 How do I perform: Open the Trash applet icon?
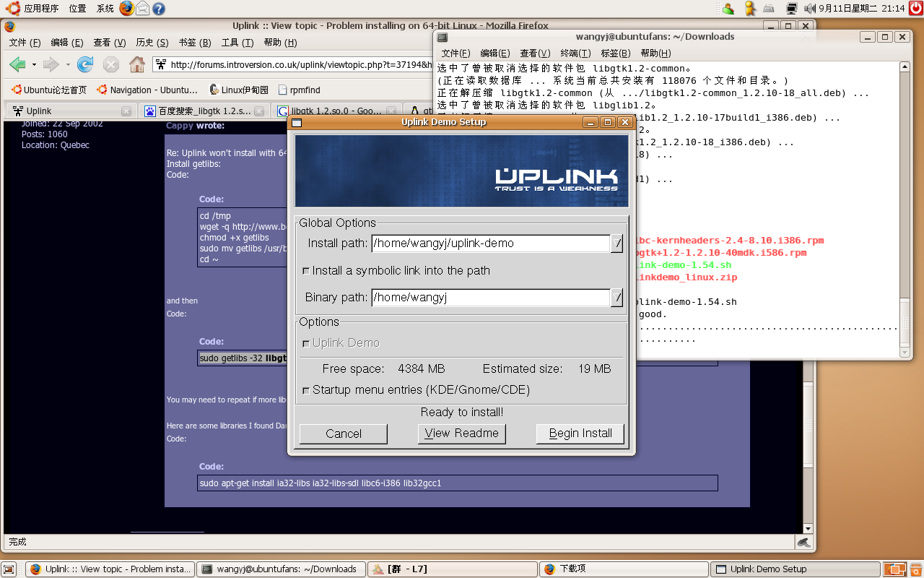click(915, 569)
